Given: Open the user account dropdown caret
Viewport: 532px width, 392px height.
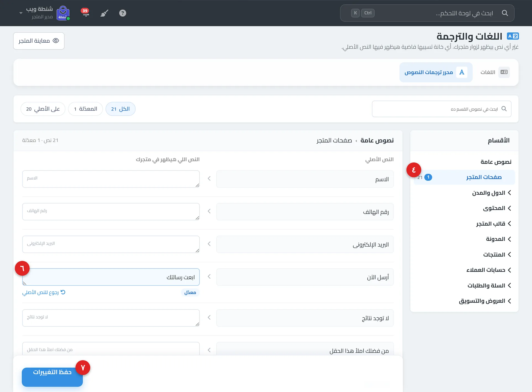Looking at the screenshot, I should pyautogui.click(x=21, y=13).
